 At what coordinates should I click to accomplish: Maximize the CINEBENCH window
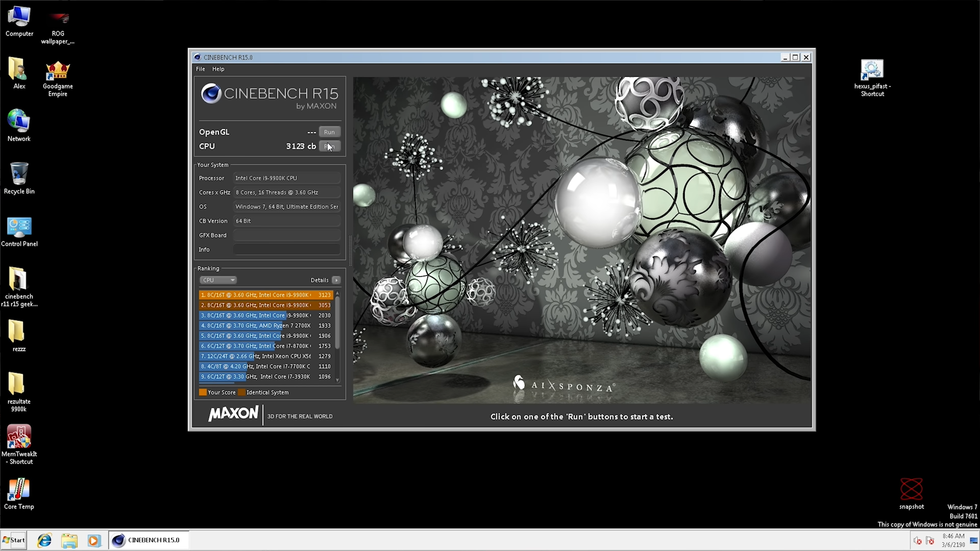795,58
